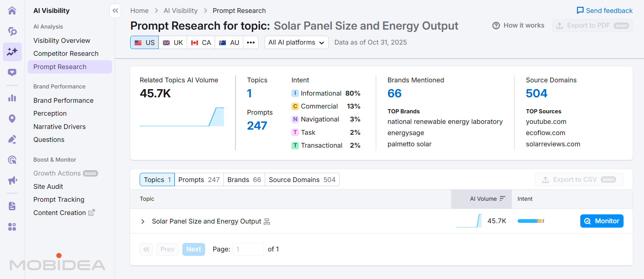Click the Send feedback link
This screenshot has height=279, width=644.
pyautogui.click(x=604, y=11)
